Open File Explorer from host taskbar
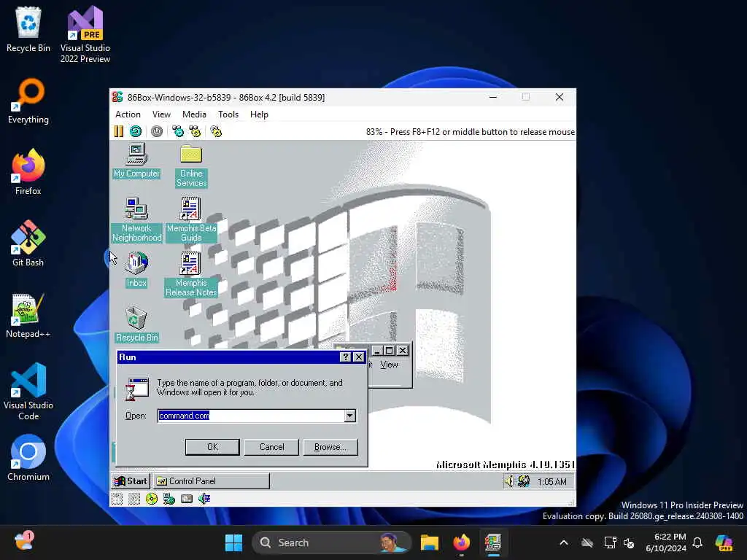This screenshot has height=560, width=747. coord(429,542)
